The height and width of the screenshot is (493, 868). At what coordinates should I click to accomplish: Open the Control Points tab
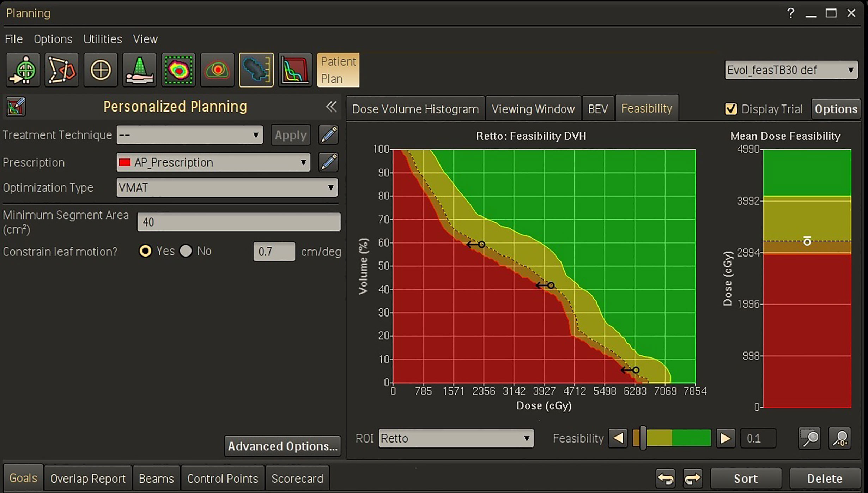click(223, 479)
